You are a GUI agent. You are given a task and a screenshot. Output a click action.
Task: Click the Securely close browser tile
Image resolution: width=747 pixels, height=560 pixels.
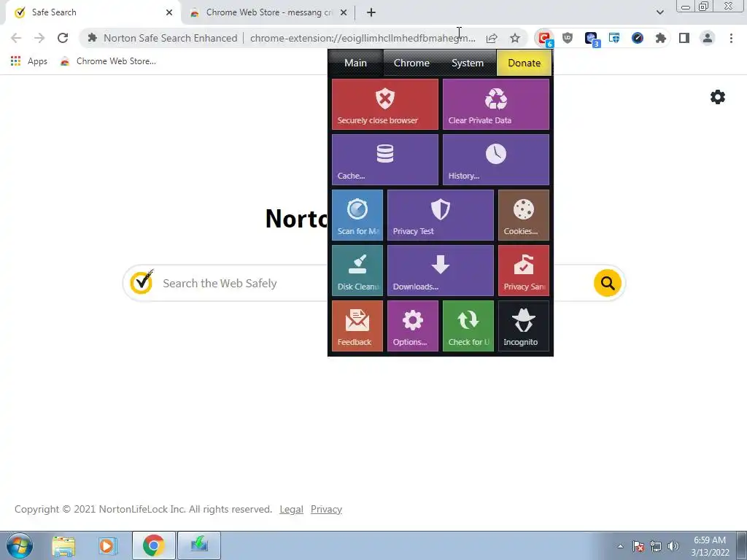(385, 104)
